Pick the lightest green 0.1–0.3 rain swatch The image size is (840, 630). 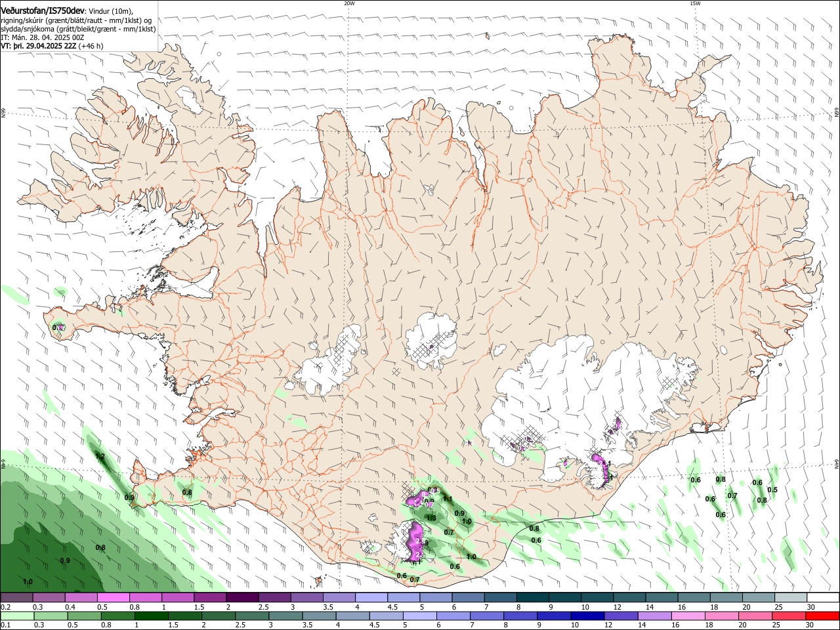pos(17,616)
